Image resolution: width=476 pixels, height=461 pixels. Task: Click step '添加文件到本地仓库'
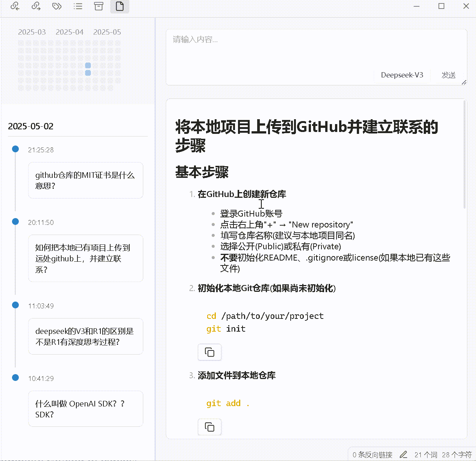tap(236, 376)
